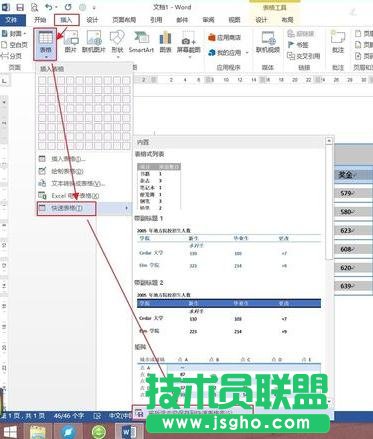Screen dimensions: 373x439
Task: Save the document from the quick access toolbar
Action: [20, 7]
